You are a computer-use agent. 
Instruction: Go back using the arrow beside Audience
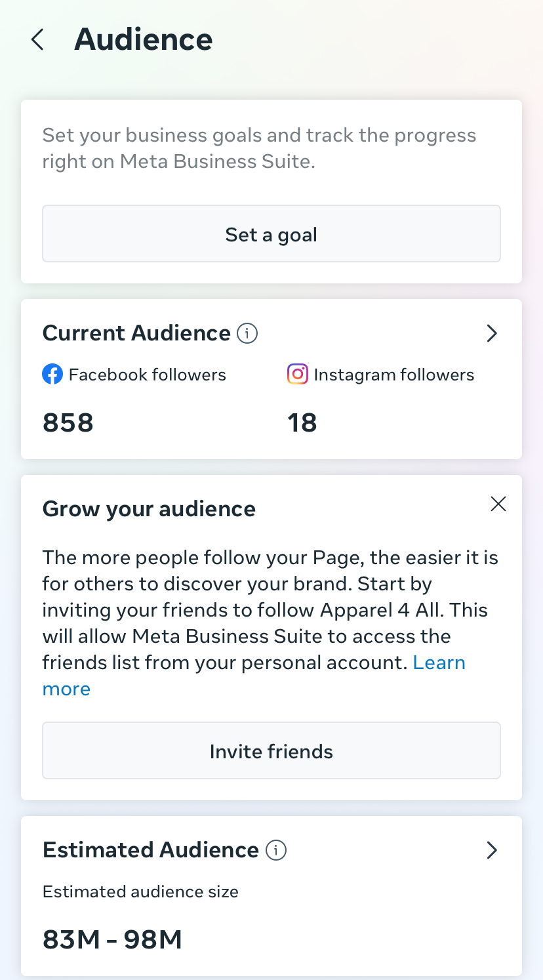coord(37,39)
